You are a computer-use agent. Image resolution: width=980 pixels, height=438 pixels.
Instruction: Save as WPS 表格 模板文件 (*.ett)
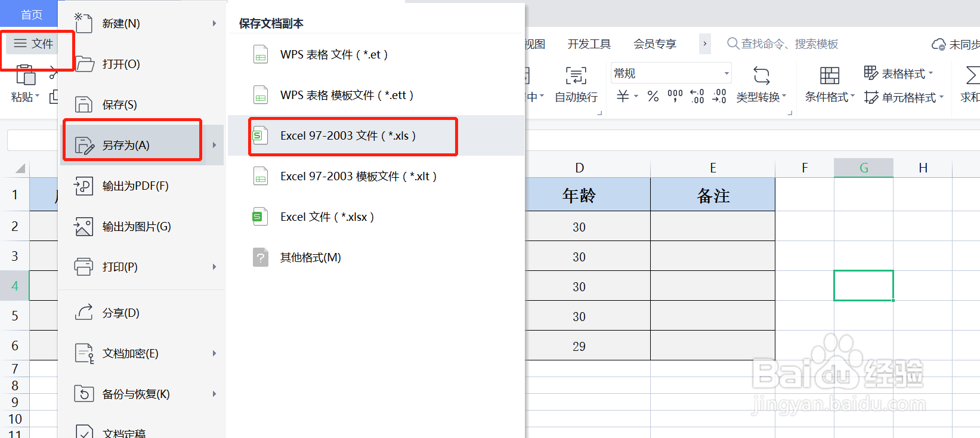[x=376, y=95]
